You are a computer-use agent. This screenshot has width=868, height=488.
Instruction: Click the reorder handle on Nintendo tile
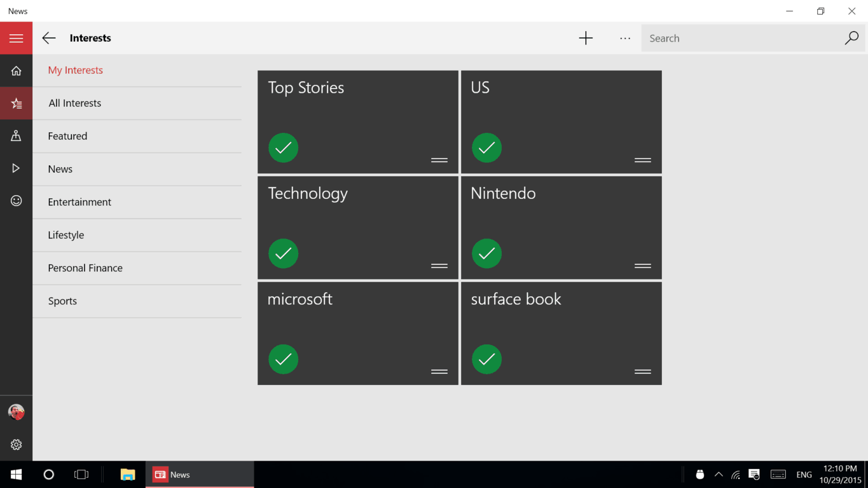(x=643, y=266)
